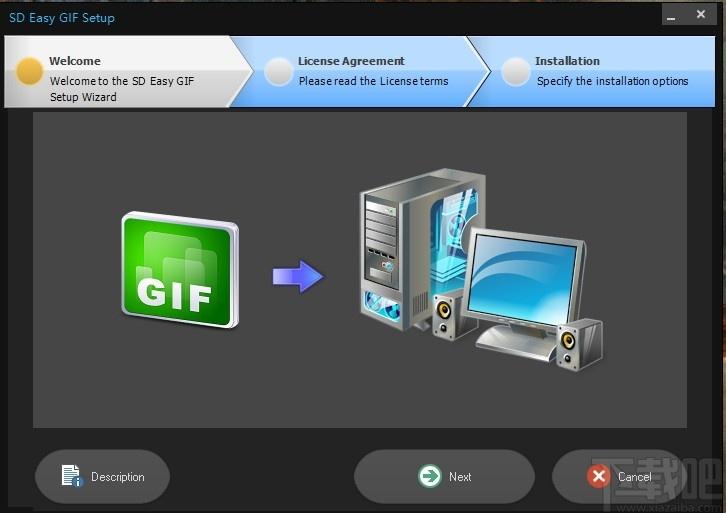Viewport: 726px width, 513px height.
Task: Click the blue arrow between GIF and computer
Action: pos(298,276)
